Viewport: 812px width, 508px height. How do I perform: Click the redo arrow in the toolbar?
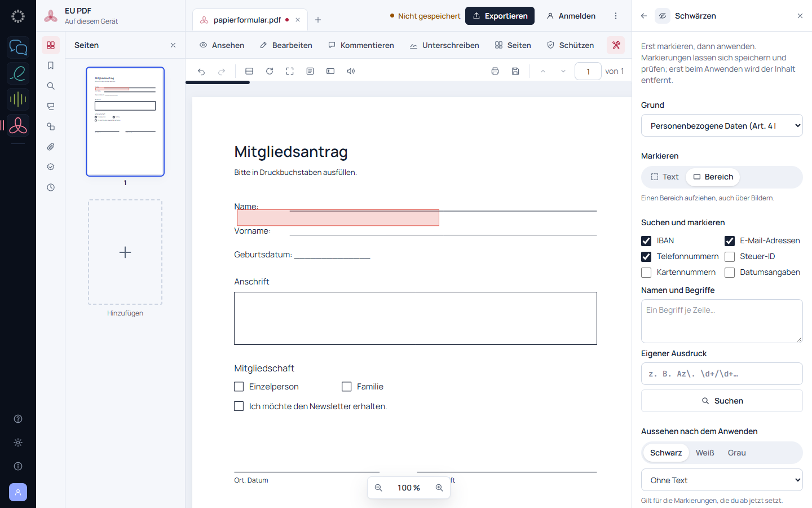[x=222, y=71]
